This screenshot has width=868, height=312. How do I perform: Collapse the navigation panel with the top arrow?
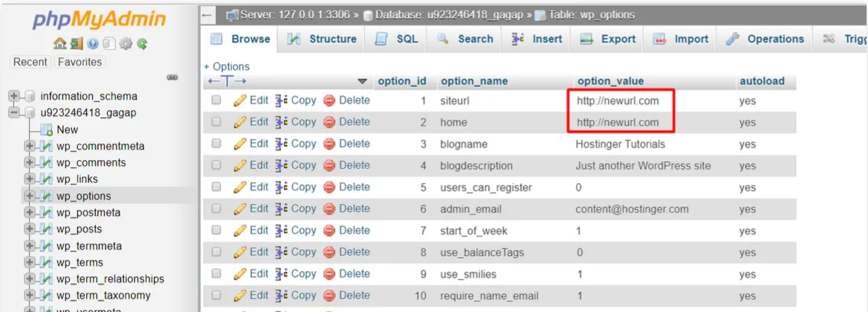tap(207, 14)
